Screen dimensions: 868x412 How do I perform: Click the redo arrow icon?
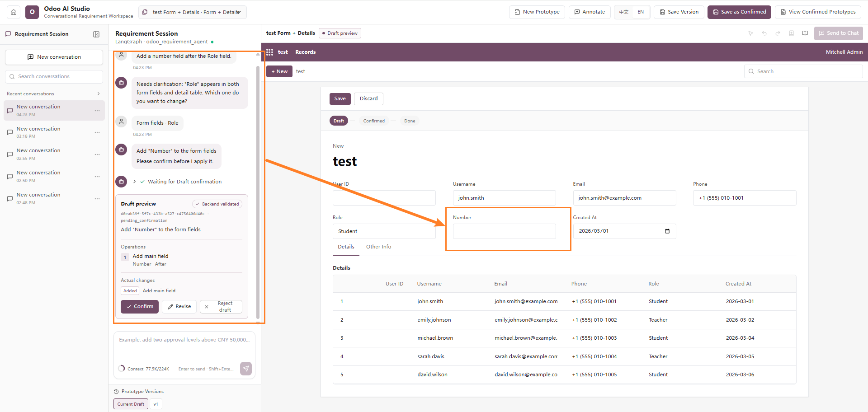click(778, 33)
